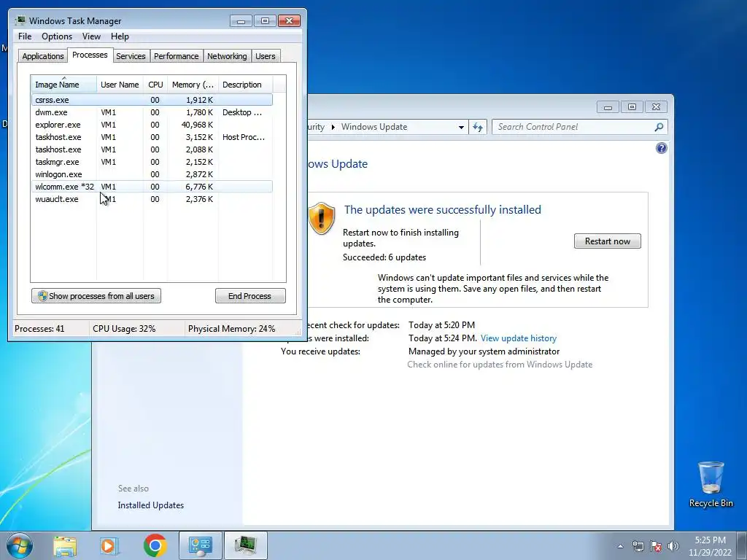Open the Recycle Bin desktop icon
Viewport: 747px width, 560px height.
click(x=711, y=485)
